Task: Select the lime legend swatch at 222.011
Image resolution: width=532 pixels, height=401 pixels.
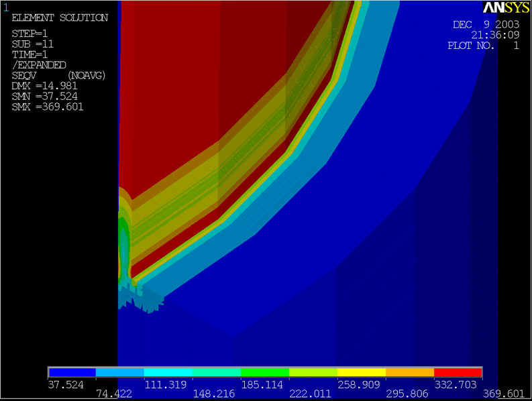Action: click(313, 372)
